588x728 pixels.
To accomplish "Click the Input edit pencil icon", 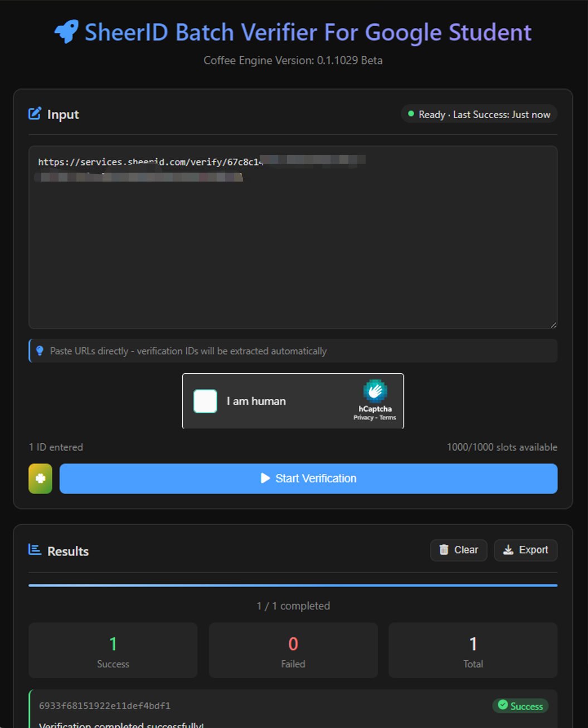I will 35,114.
